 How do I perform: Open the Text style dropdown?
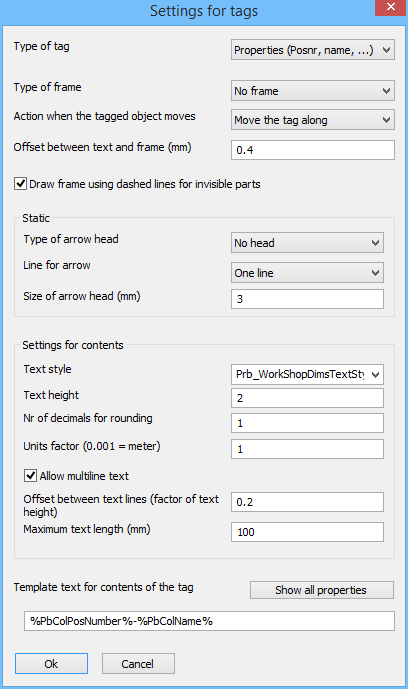[x=307, y=374]
